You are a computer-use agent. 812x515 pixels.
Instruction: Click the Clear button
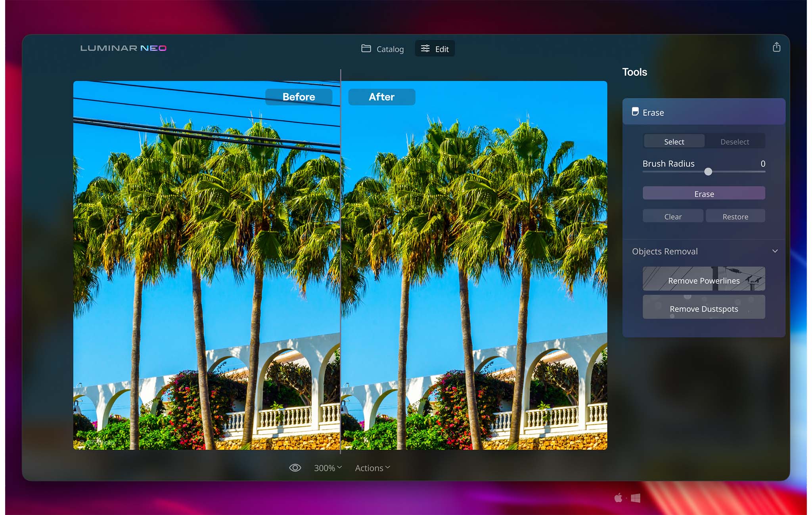click(673, 217)
